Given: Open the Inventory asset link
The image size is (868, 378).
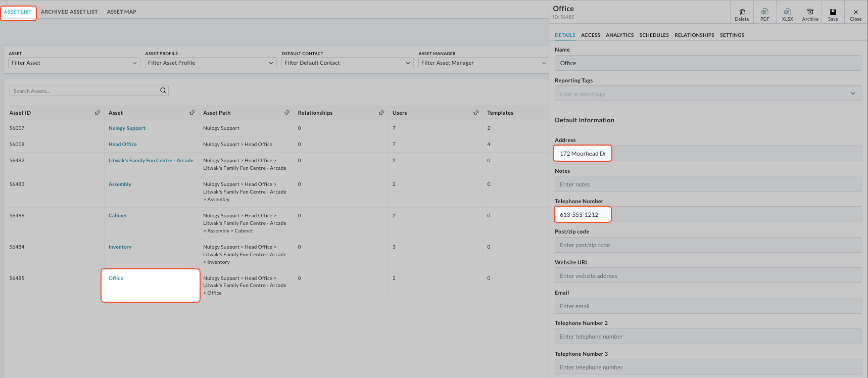Looking at the screenshot, I should coord(120,247).
